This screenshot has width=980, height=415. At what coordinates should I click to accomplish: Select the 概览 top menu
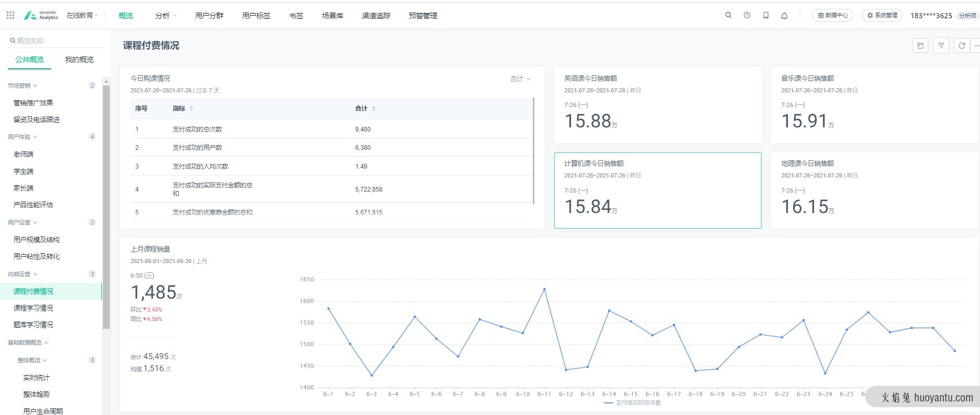[x=126, y=16]
